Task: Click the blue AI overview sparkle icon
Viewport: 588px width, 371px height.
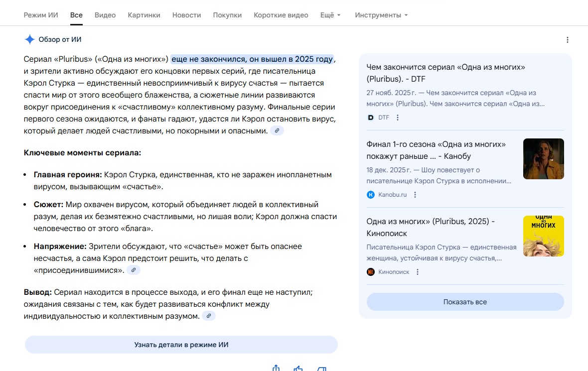Action: [29, 39]
